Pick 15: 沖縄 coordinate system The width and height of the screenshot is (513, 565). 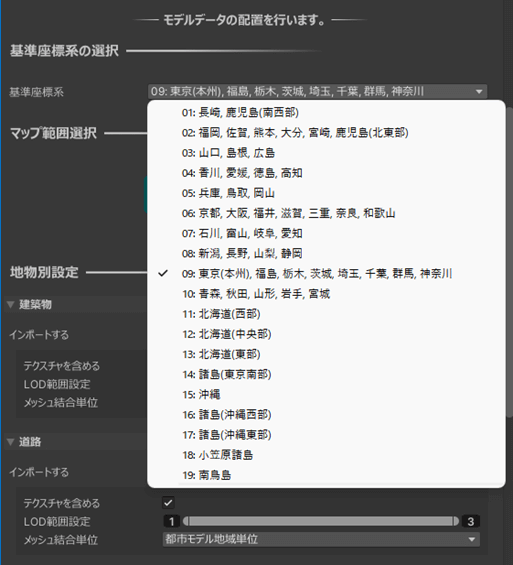326,395
